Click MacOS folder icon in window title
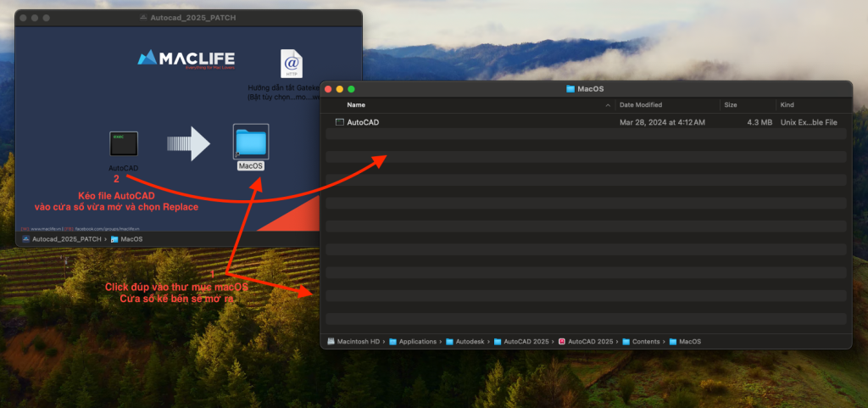 click(x=570, y=89)
